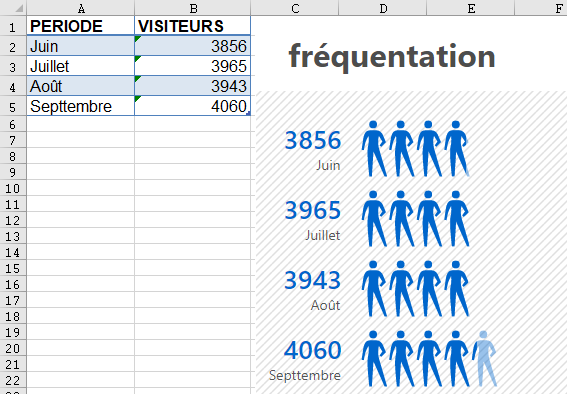Click green error indicator in cell B2
Screen dimensions: 567x394
[137, 39]
